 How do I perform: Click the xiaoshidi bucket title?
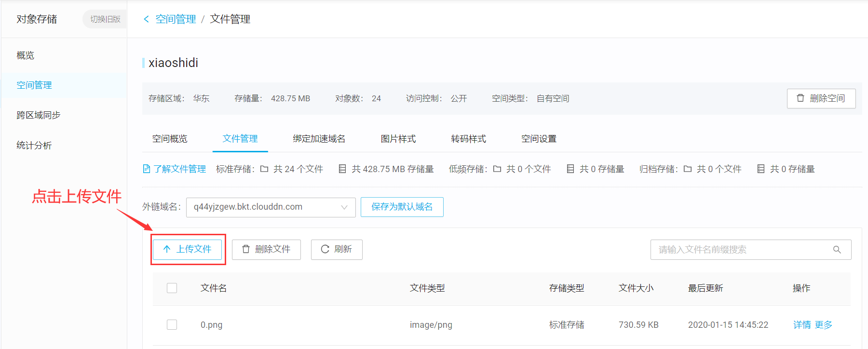173,63
